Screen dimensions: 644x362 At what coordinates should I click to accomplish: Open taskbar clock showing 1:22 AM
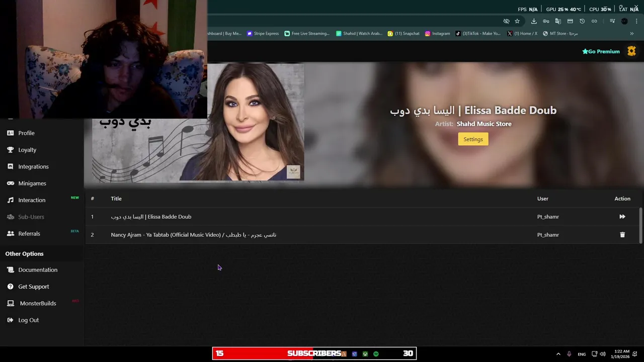[x=621, y=354]
